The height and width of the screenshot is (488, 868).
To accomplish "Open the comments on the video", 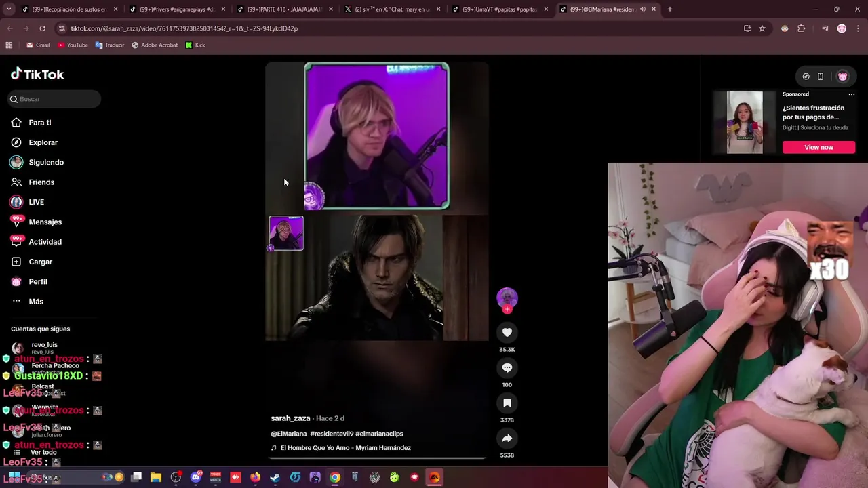I will [x=507, y=367].
